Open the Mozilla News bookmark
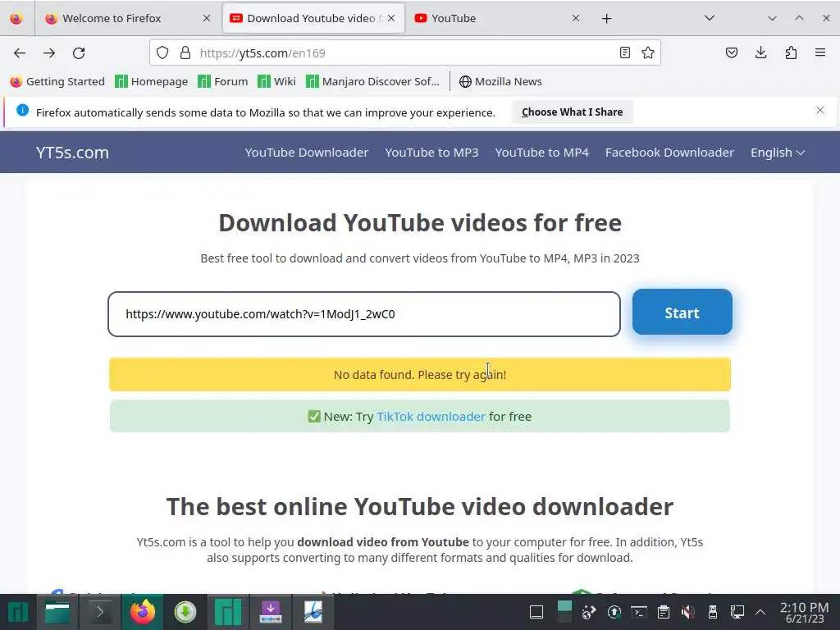 501,81
